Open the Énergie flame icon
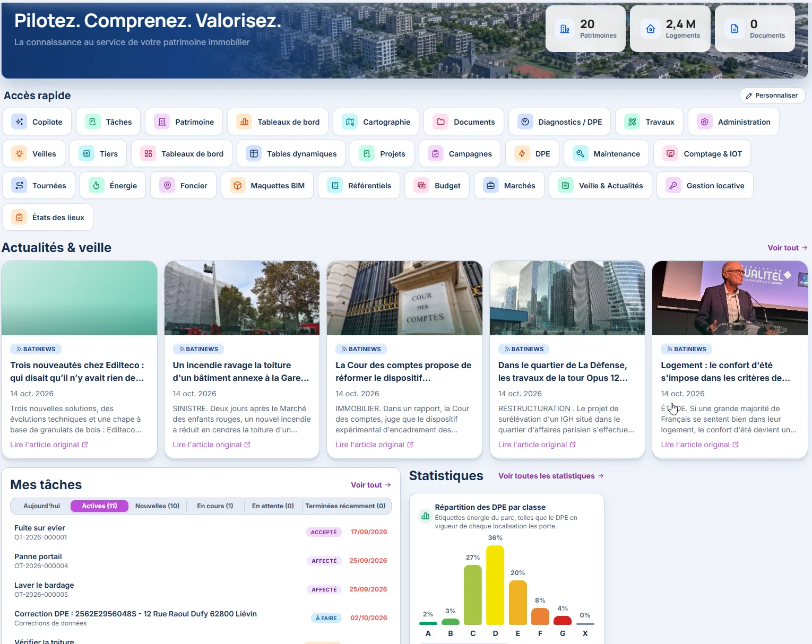Viewport: 812px width, 644px height. pyautogui.click(x=96, y=186)
